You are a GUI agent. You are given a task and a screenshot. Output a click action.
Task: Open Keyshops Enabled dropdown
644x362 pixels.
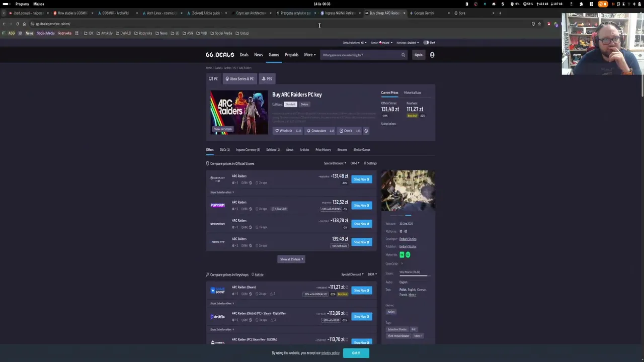tap(408, 43)
